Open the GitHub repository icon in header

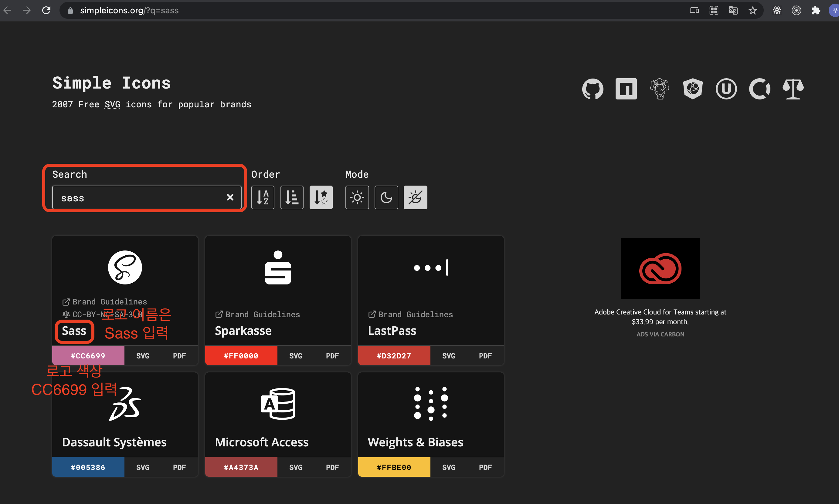(x=593, y=89)
